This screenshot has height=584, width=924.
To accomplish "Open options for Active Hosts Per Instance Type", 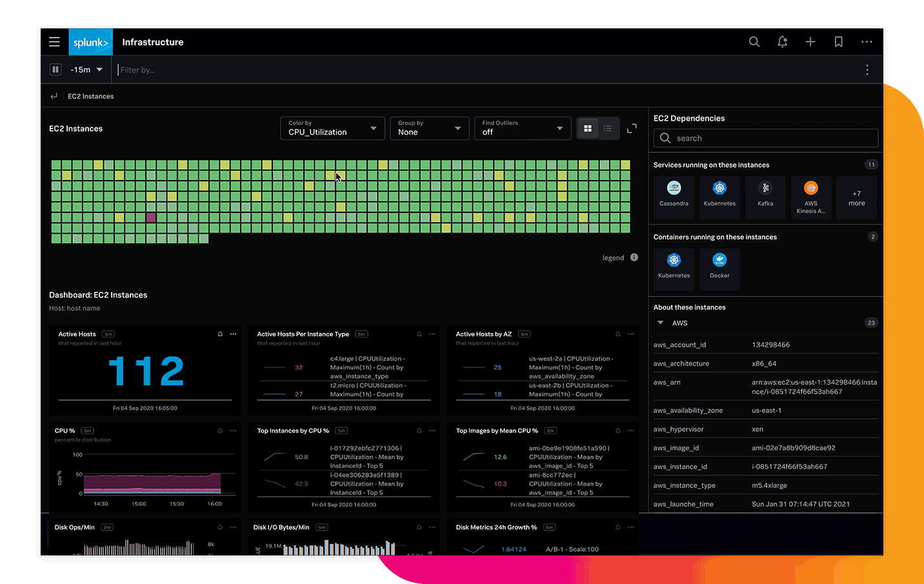I will click(432, 334).
